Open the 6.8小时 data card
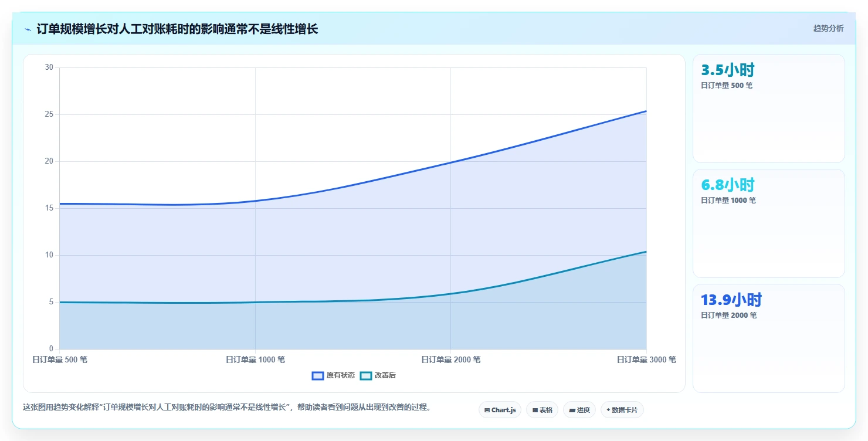 [768, 223]
